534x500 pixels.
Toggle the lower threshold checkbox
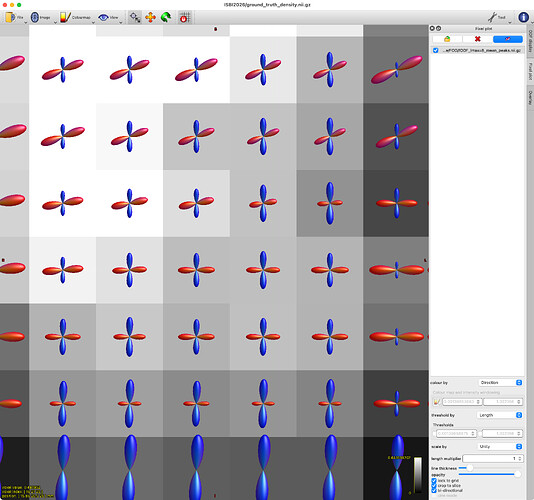click(434, 434)
